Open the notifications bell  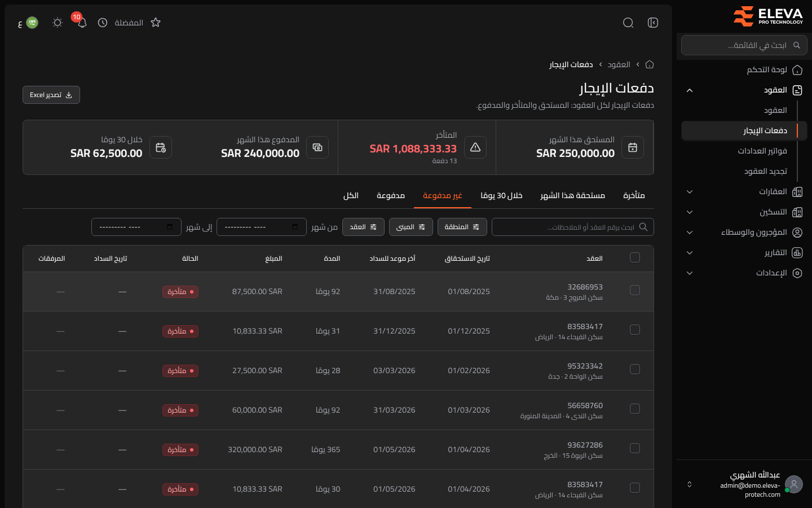point(82,23)
